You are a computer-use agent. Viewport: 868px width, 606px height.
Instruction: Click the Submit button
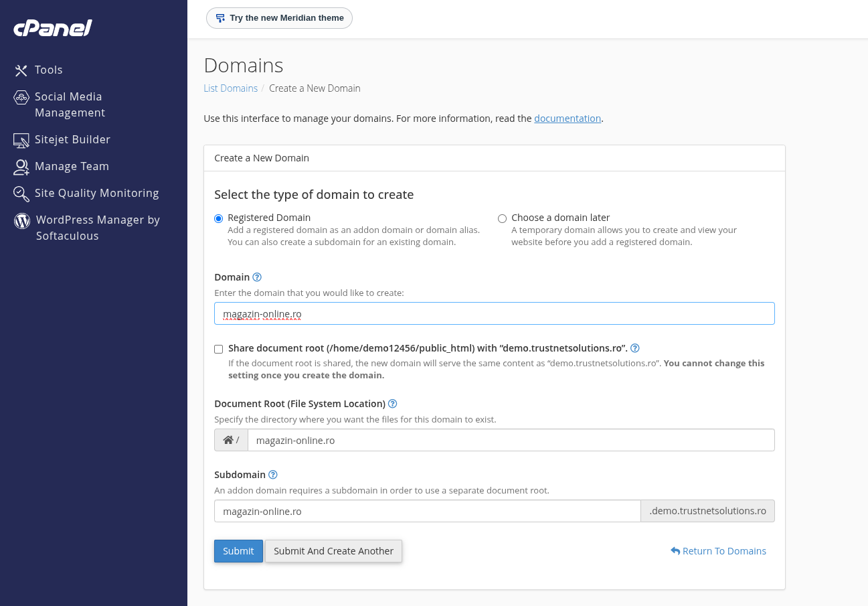(238, 551)
